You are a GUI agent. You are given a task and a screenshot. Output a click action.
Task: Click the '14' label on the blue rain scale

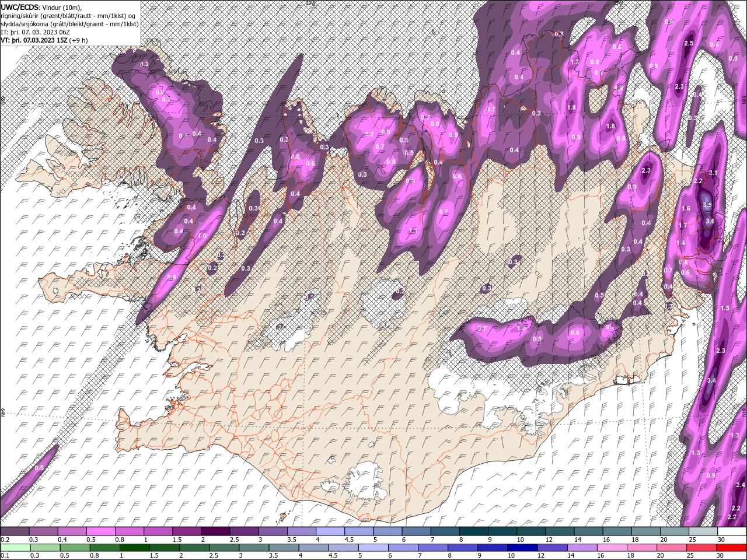click(571, 555)
